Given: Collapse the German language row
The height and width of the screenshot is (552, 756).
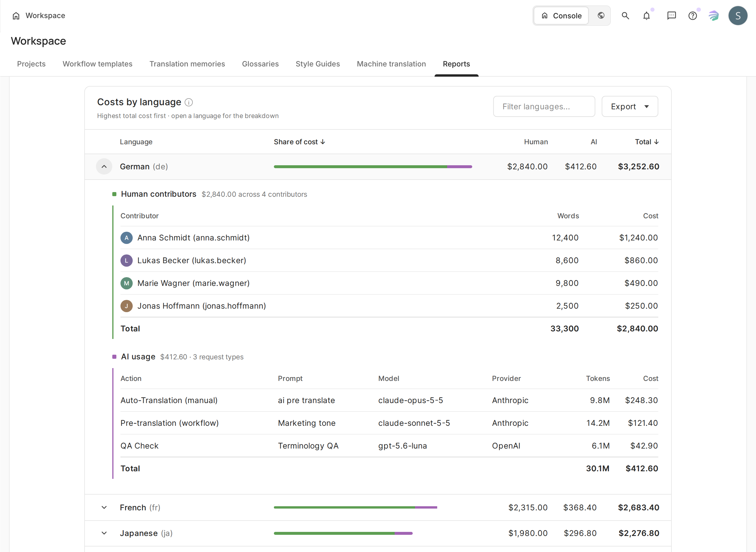Looking at the screenshot, I should pos(104,166).
